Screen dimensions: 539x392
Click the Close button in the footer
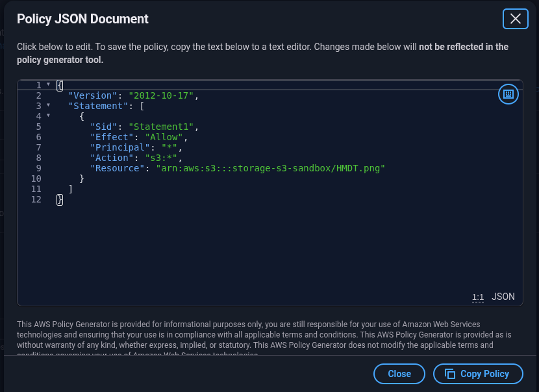(399, 374)
